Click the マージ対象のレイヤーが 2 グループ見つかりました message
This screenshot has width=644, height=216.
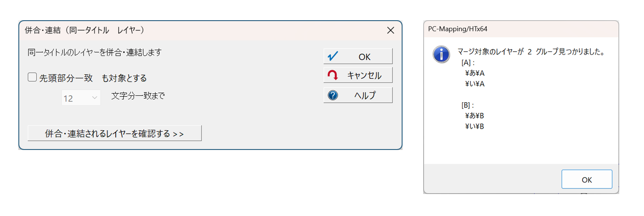(530, 52)
